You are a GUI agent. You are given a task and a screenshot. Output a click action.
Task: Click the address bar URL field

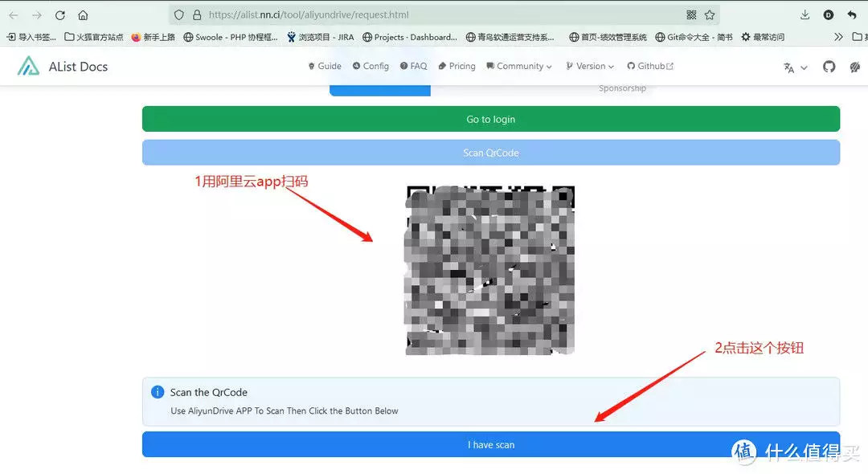443,15
